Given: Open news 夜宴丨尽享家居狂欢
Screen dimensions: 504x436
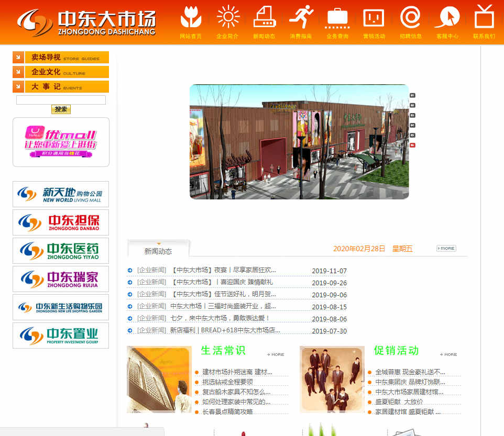Looking at the screenshot, I should 223,270.
